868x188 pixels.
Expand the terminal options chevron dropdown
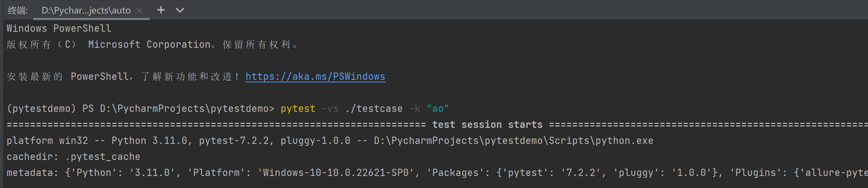(180, 10)
